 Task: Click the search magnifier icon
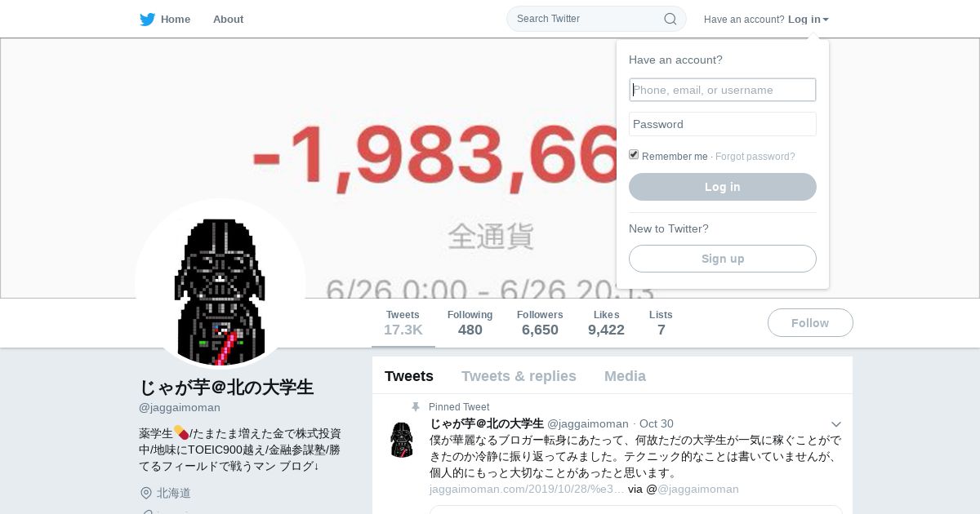click(670, 19)
